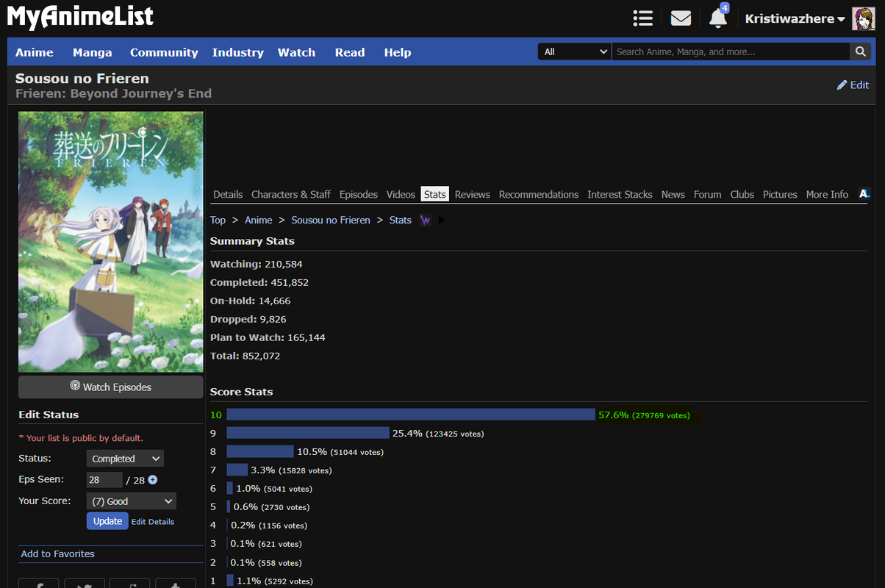Click the play triangle icon in breadcrumb

pos(442,220)
